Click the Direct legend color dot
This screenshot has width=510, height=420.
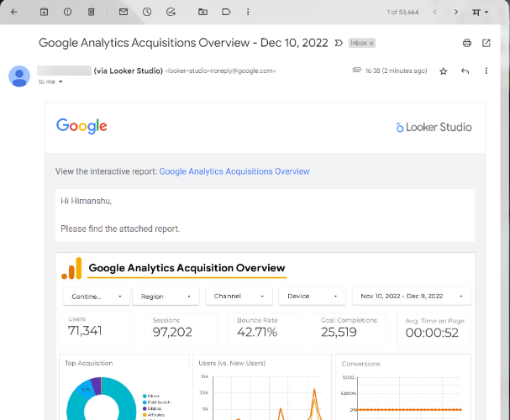click(x=145, y=396)
